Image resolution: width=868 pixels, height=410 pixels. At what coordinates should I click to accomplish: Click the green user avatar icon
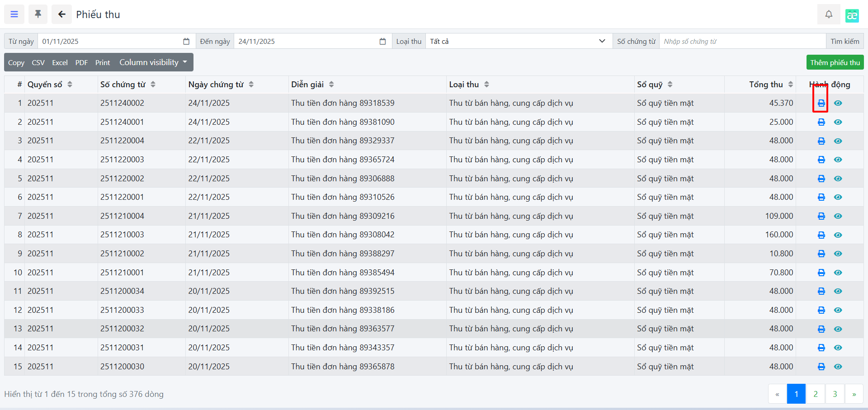(x=852, y=15)
